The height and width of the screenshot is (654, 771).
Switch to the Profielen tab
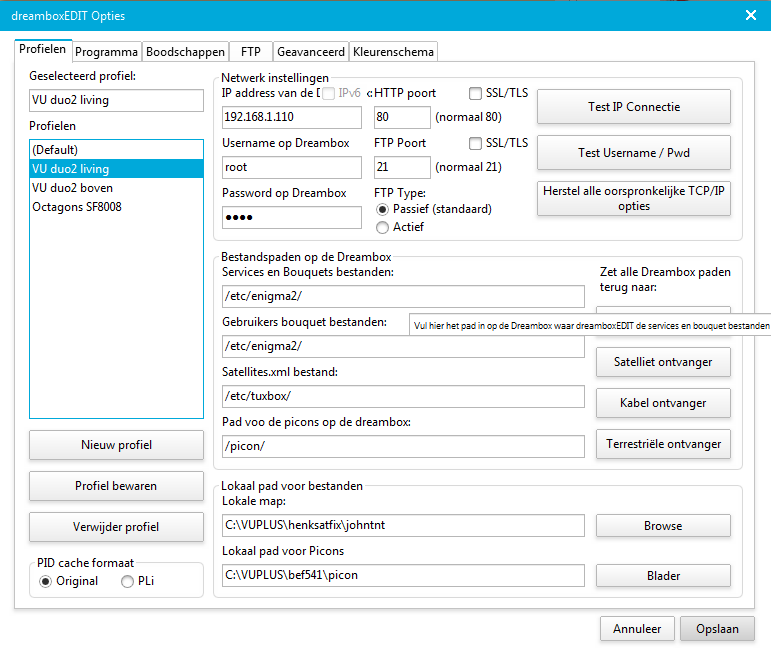[43, 50]
